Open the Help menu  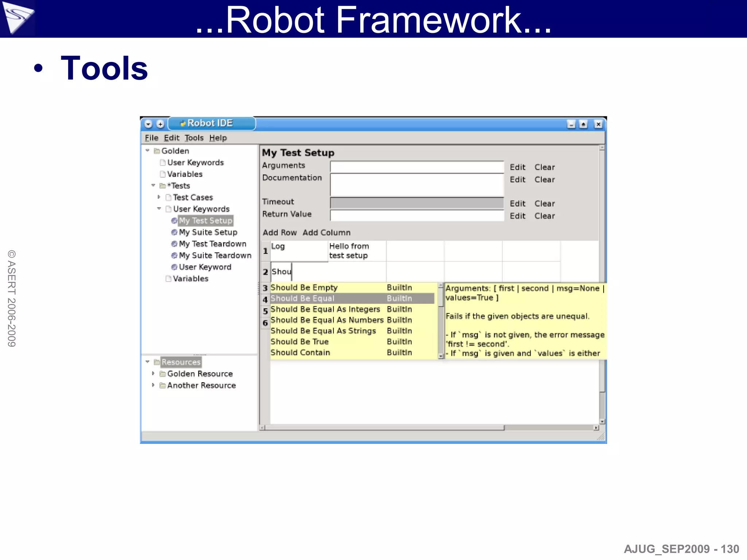click(218, 138)
